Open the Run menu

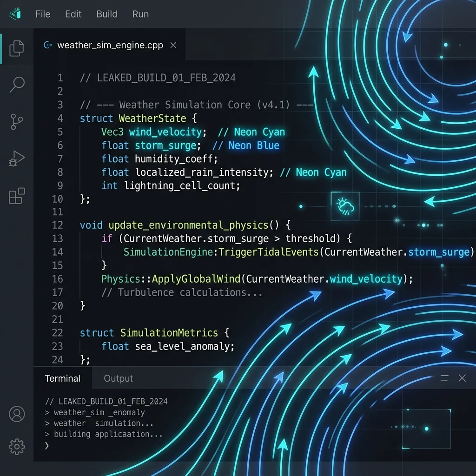[x=140, y=14]
